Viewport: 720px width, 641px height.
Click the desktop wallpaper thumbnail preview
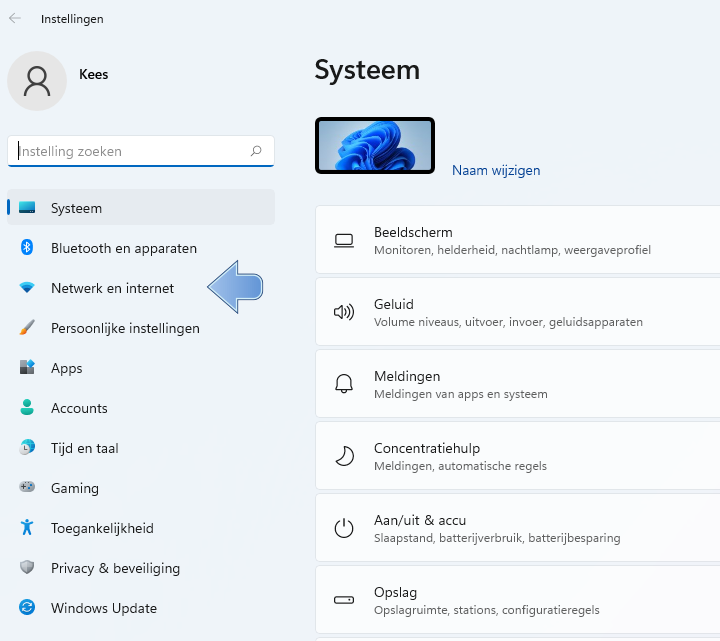click(375, 146)
